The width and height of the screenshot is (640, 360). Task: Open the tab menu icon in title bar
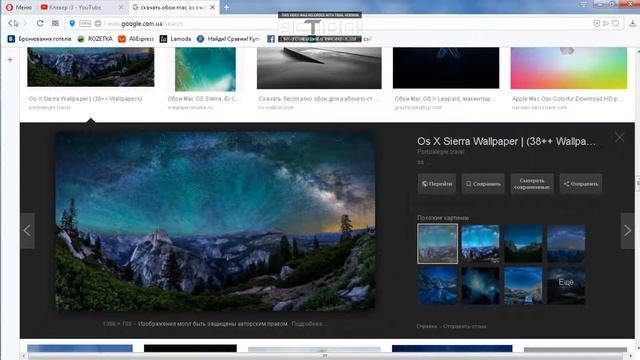(x=583, y=4)
